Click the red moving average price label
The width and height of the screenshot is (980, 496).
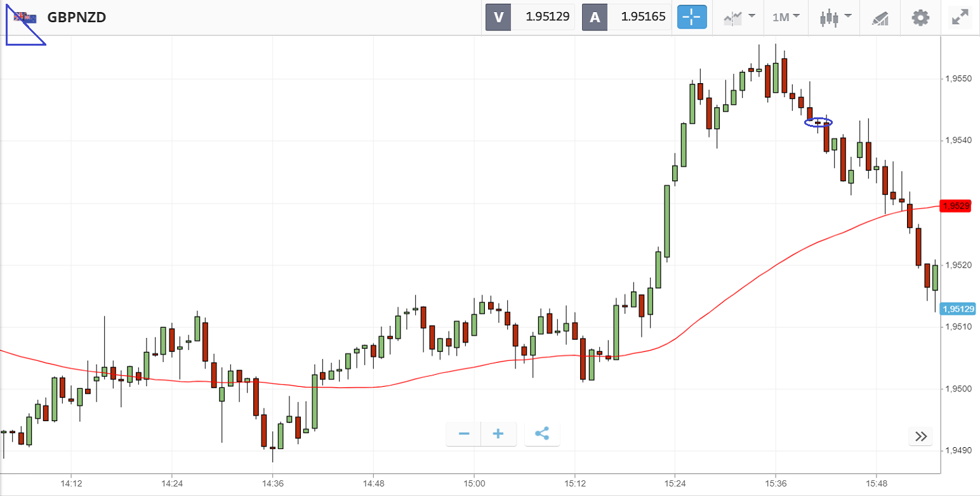tap(955, 206)
